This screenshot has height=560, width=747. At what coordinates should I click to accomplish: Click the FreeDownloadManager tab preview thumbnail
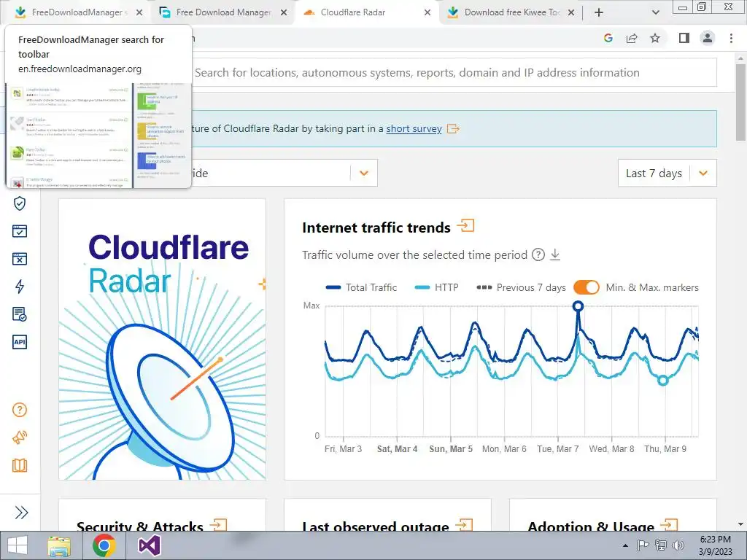[98, 136]
